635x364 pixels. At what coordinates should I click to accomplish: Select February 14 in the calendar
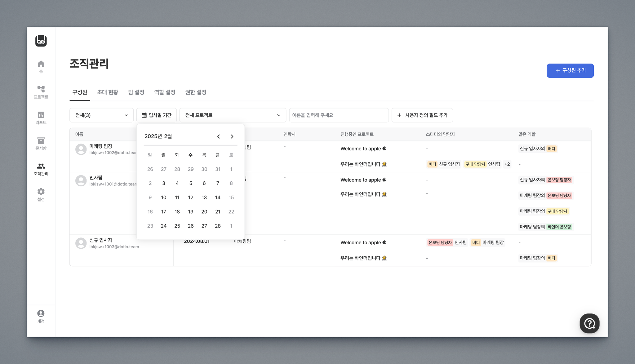218,198
